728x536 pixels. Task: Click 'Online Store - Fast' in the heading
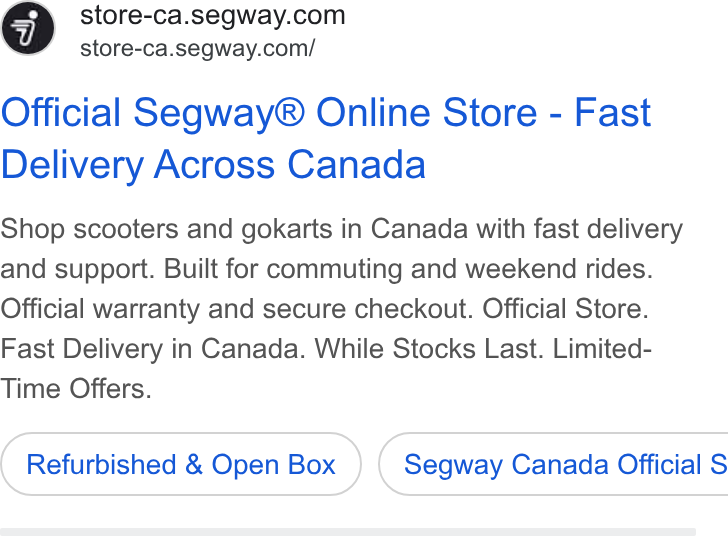tap(483, 112)
